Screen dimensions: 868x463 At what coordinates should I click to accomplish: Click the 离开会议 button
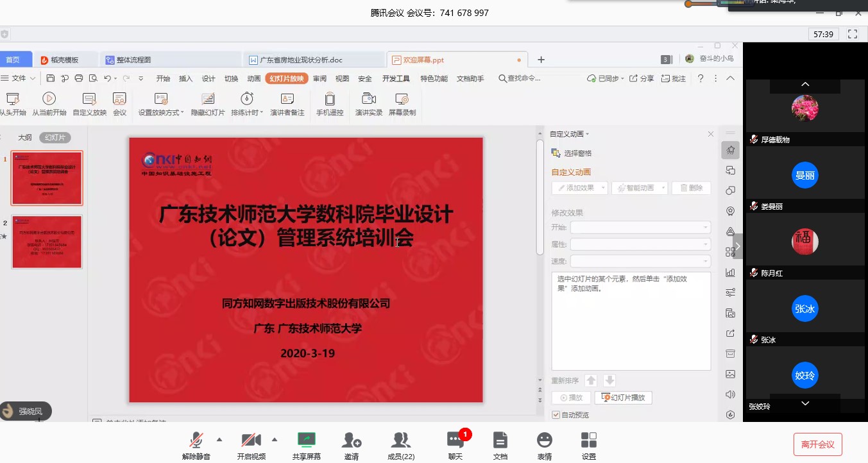tap(817, 444)
